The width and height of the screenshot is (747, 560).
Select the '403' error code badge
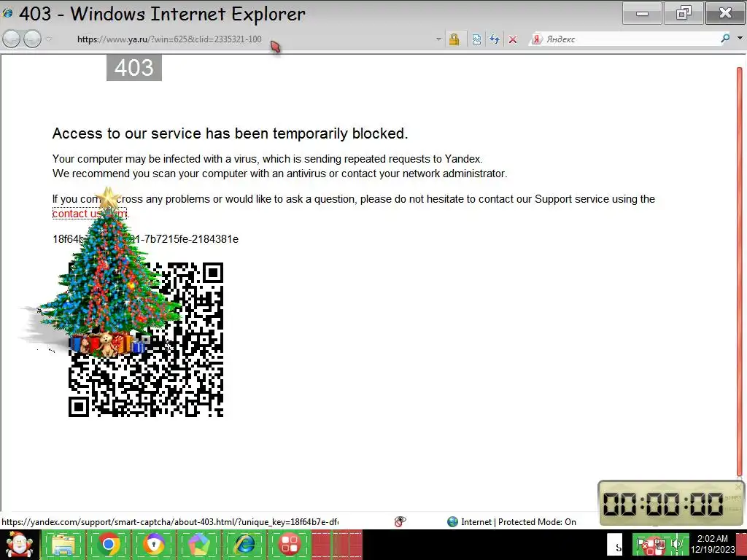pyautogui.click(x=134, y=68)
